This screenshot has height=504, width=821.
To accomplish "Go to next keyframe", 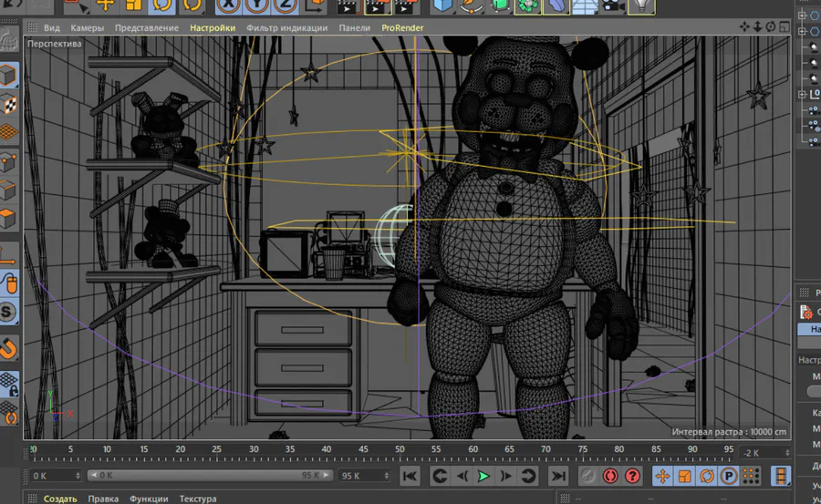I will coord(528,477).
